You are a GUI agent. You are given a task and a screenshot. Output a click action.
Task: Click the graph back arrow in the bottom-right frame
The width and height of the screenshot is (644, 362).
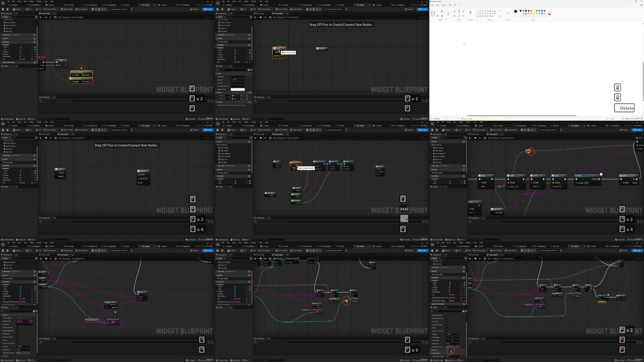coord(475,259)
